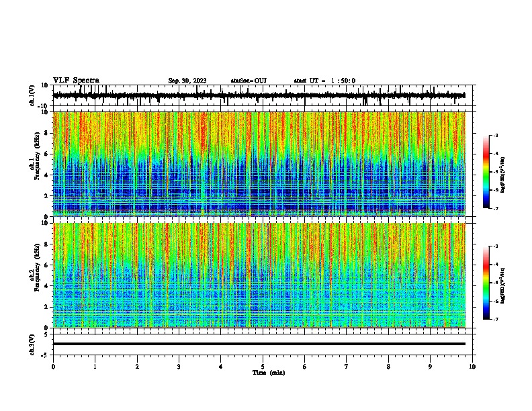Viewport: 532px width, 411px height.
Task: Click the "station=OUI" header label
Action: pos(249,81)
